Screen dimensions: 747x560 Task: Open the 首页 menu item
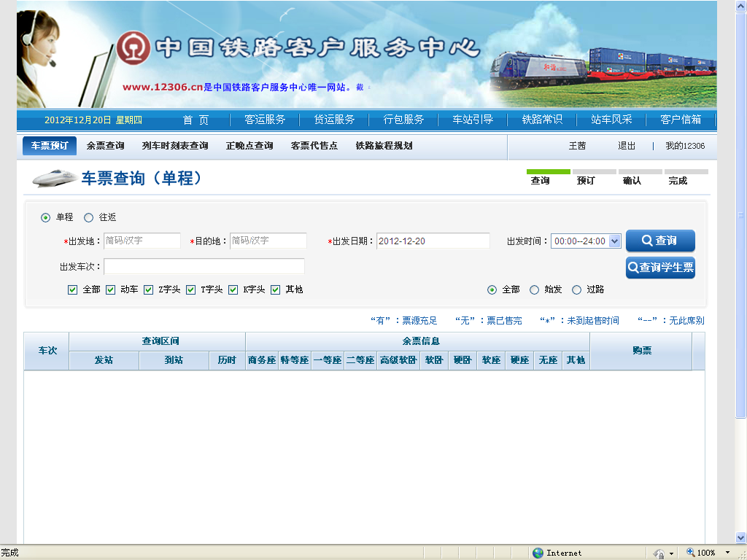click(x=196, y=120)
